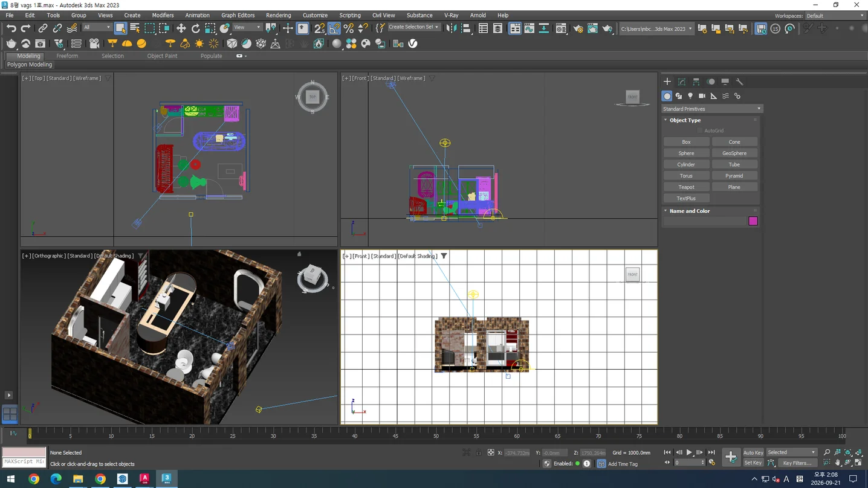Screen dimensions: 868x488
Task: Select the Cameras category icon
Action: click(x=702, y=96)
